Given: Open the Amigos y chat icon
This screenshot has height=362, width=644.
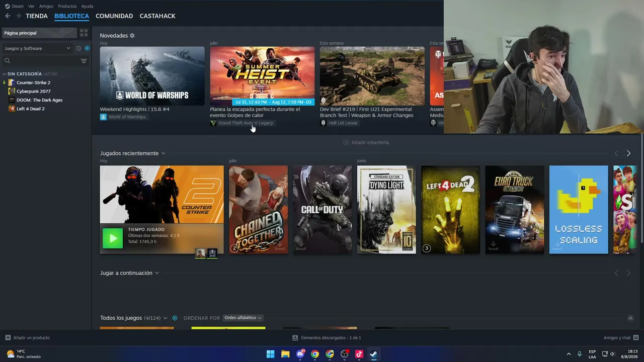Looking at the screenshot, I should point(636,338).
